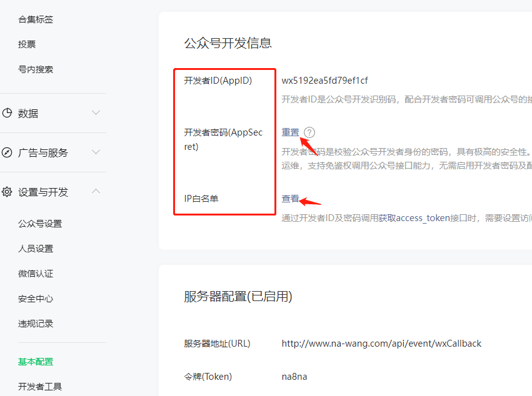The image size is (532, 396).
Task: Navigate to 安全中心
Action: pyautogui.click(x=36, y=299)
